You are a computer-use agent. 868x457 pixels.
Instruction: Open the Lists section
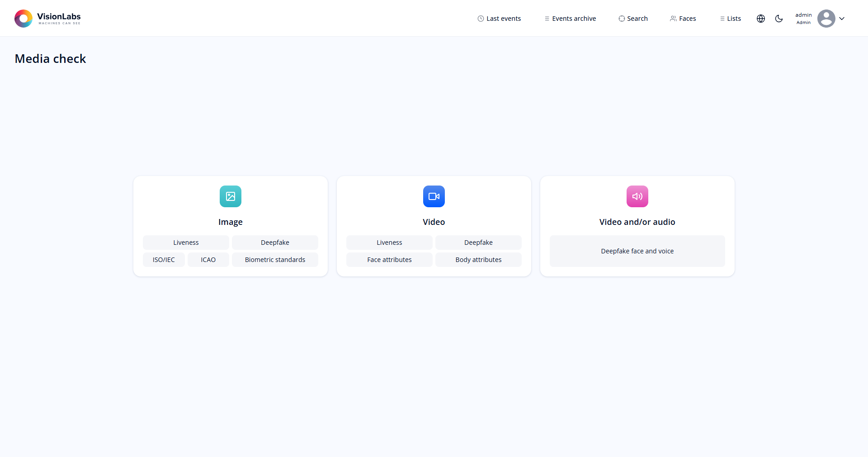tap(730, 19)
